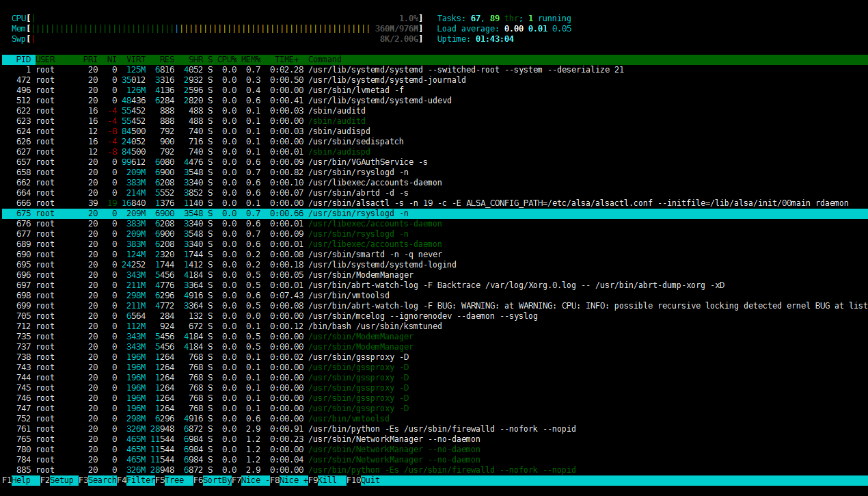Sort by the Command column header
Image resolution: width=868 pixels, height=496 pixels.
pyautogui.click(x=325, y=60)
